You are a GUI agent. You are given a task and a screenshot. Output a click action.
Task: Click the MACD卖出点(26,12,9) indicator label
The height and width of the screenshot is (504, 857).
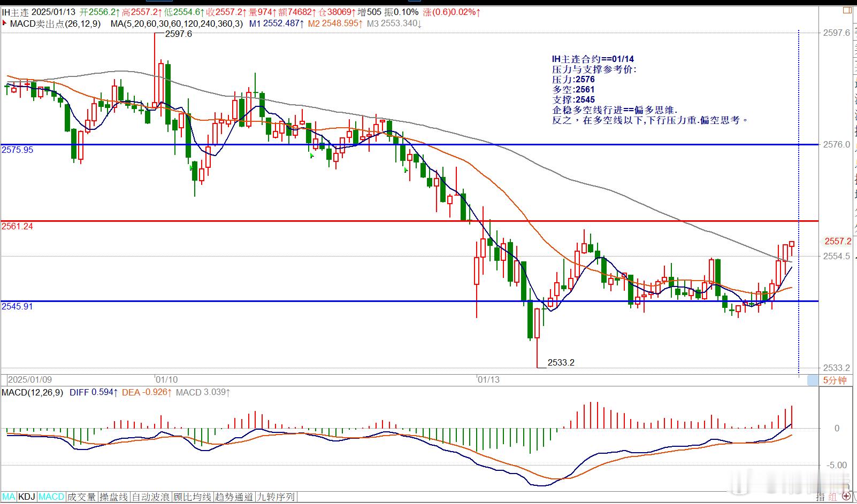(x=55, y=24)
